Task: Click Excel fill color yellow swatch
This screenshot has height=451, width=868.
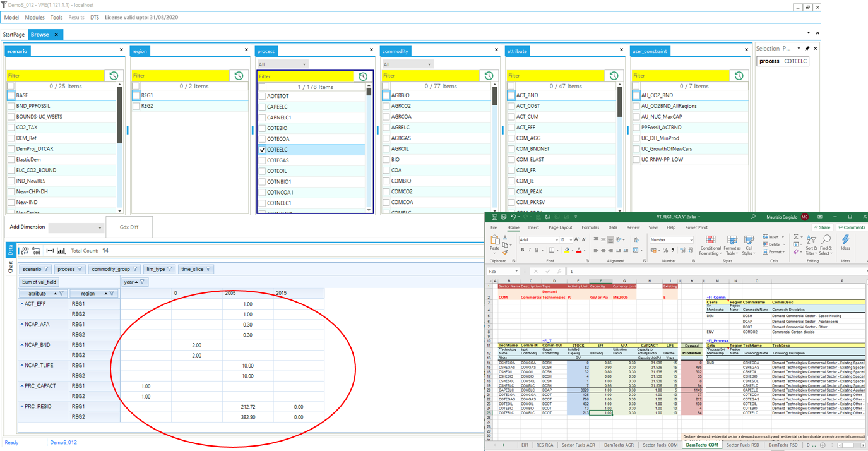Action: pyautogui.click(x=566, y=251)
